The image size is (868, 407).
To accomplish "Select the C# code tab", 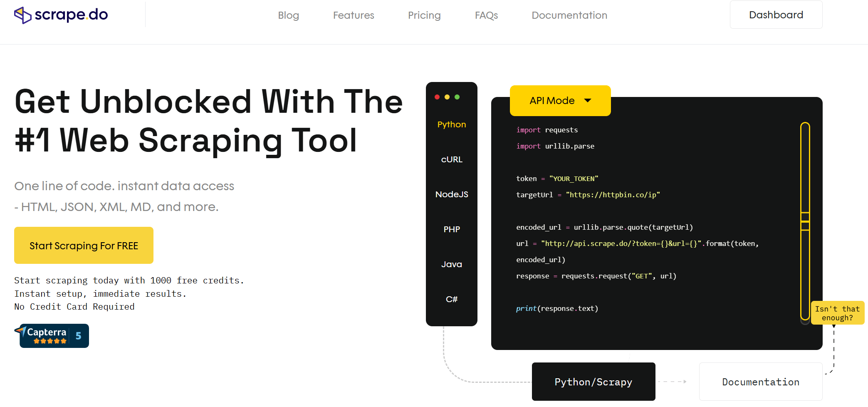I will pyautogui.click(x=452, y=299).
